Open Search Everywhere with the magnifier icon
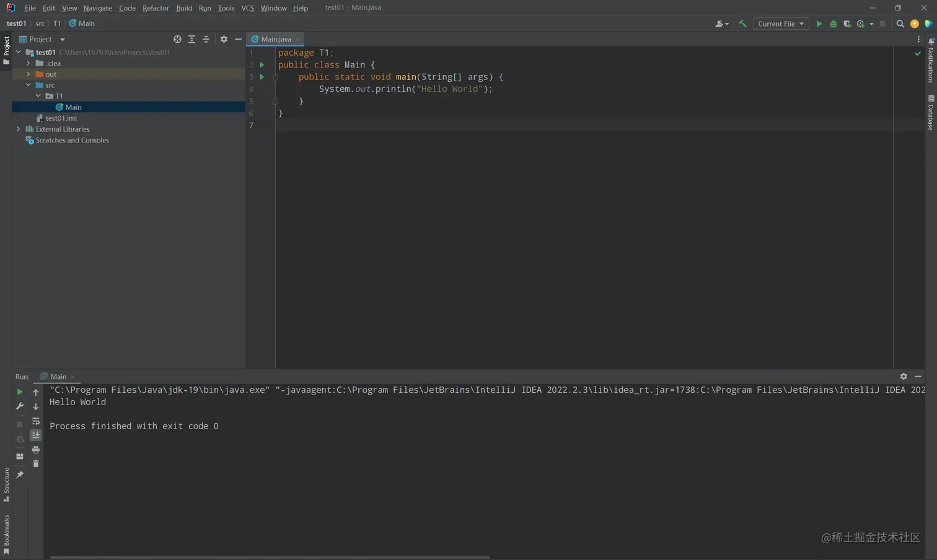The width and height of the screenshot is (937, 560). 900,24
